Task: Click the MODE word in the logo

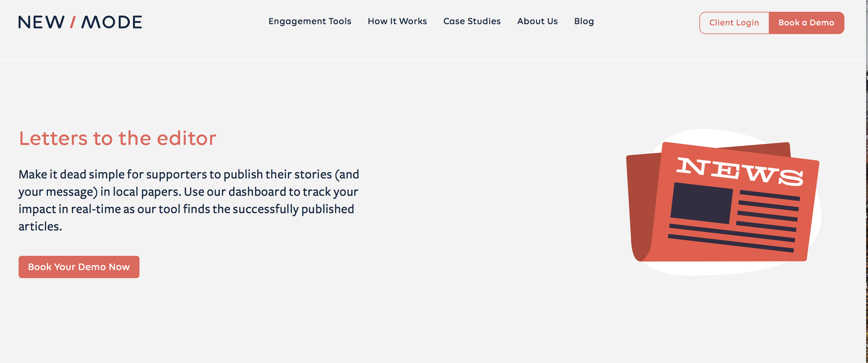Action: click(112, 22)
